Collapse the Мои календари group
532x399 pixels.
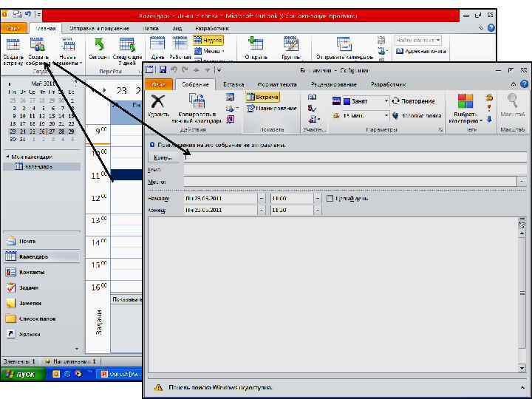click(x=7, y=157)
